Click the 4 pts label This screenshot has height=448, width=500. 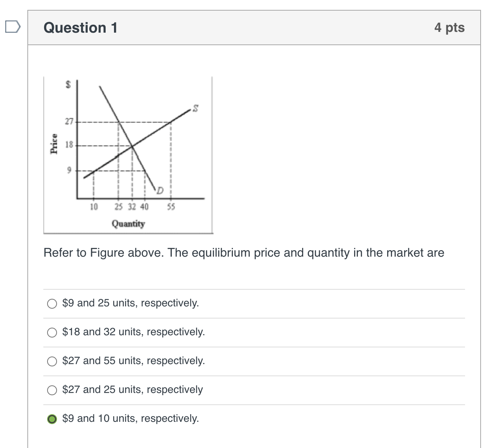[450, 28]
